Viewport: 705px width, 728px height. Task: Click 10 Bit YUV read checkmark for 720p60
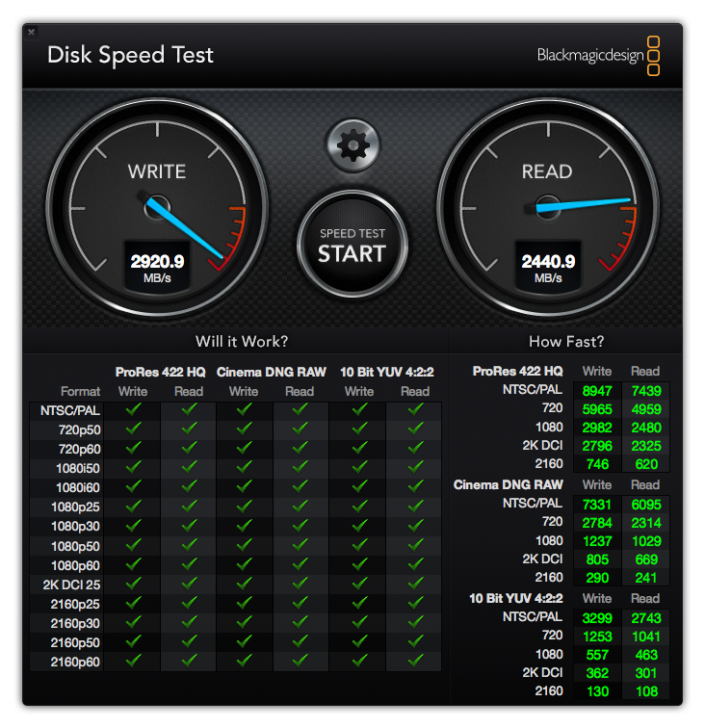[416, 448]
